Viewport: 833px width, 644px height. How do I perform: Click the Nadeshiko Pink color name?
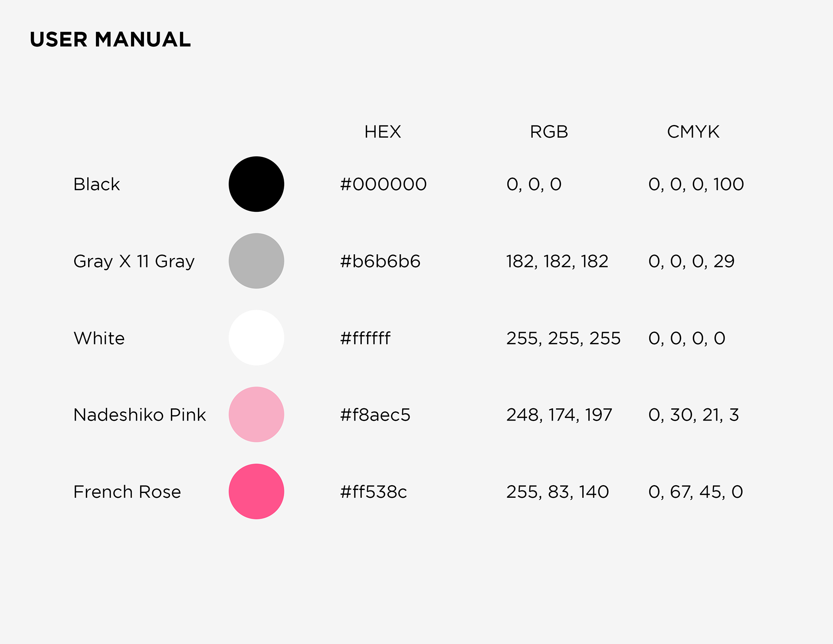click(140, 415)
